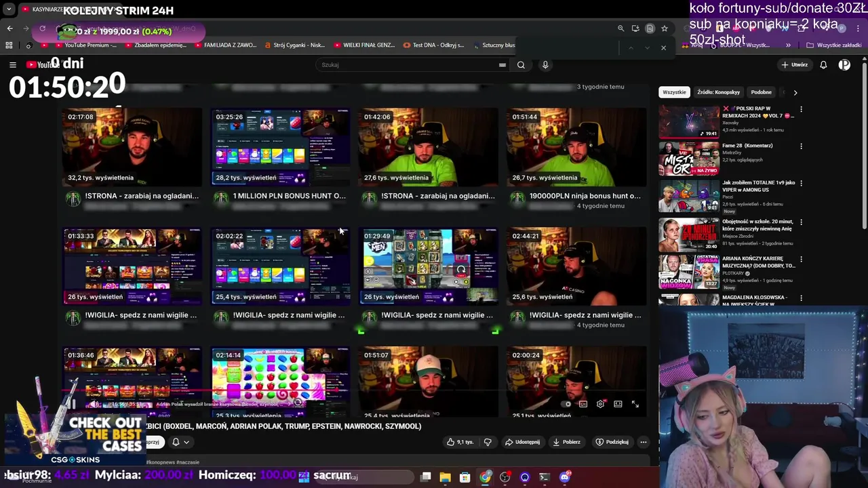This screenshot has height=488, width=868.
Task: Open the player settings gear icon
Action: pos(600,404)
